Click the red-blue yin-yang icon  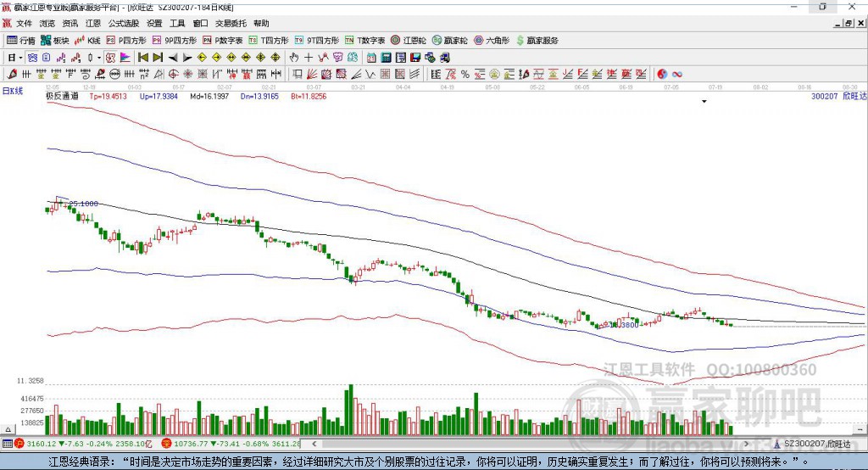pyautogui.click(x=661, y=75)
